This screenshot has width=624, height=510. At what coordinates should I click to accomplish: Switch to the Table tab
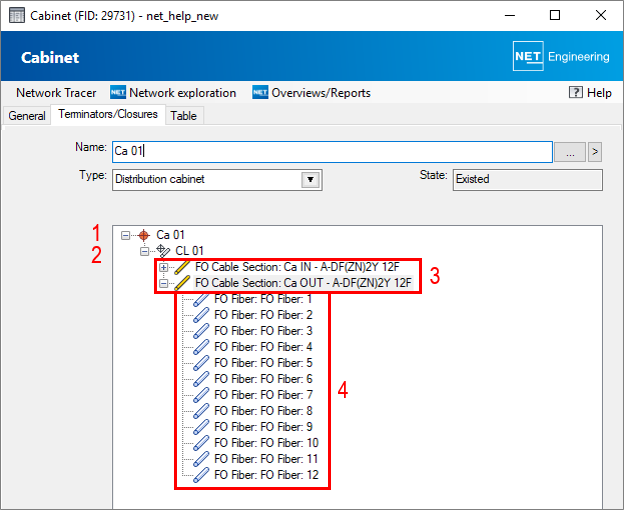pos(183,116)
